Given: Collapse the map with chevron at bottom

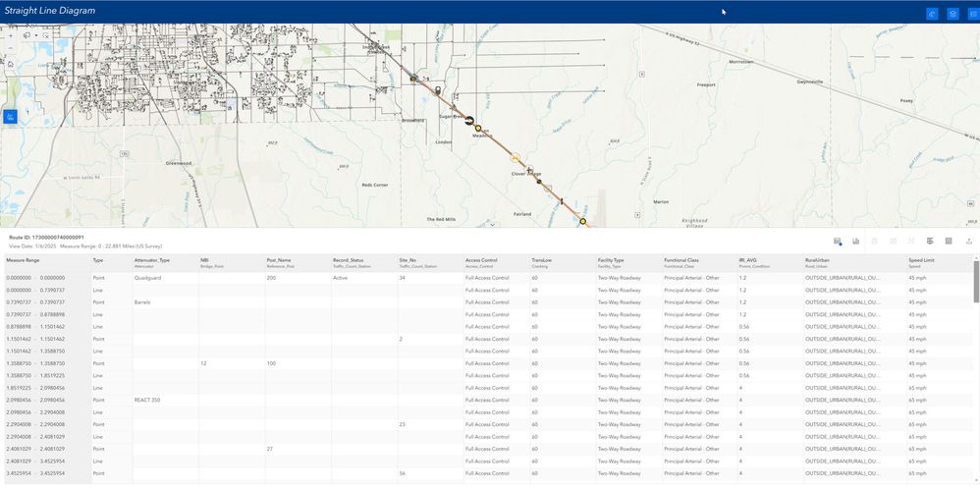Looking at the screenshot, I should pyautogui.click(x=492, y=224).
